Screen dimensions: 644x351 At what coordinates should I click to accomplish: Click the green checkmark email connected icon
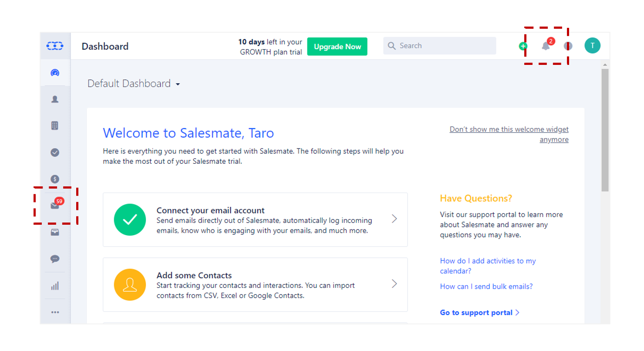(x=130, y=219)
